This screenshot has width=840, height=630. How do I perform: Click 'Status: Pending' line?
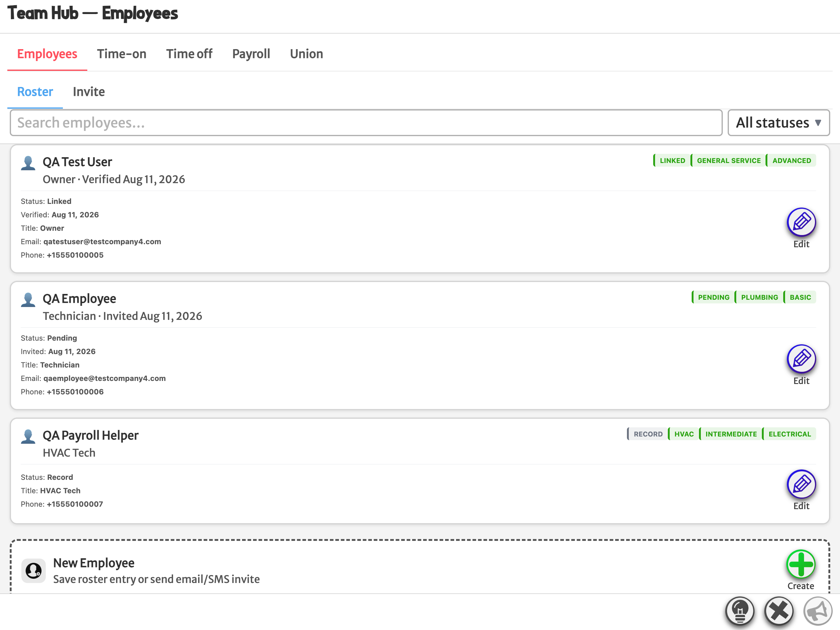49,338
